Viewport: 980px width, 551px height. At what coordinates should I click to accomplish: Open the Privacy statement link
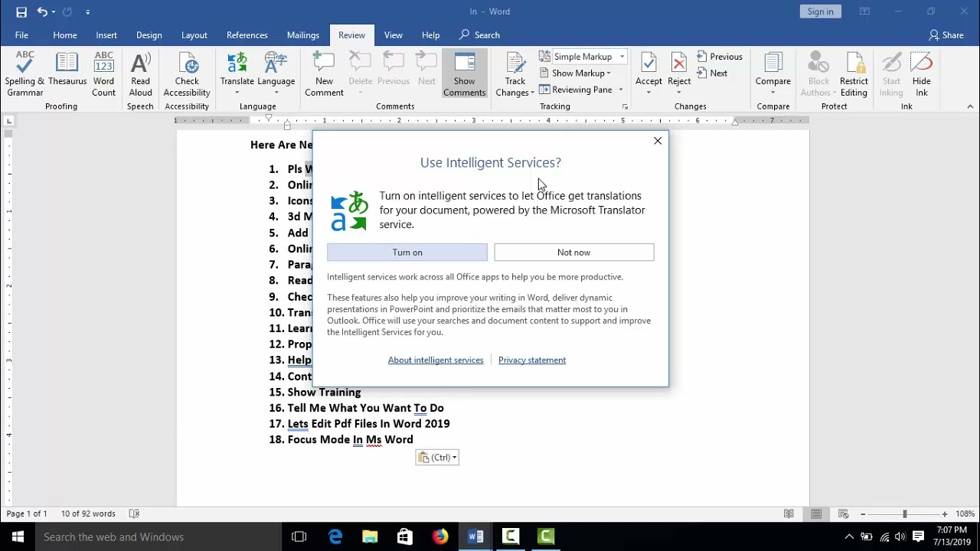(532, 360)
